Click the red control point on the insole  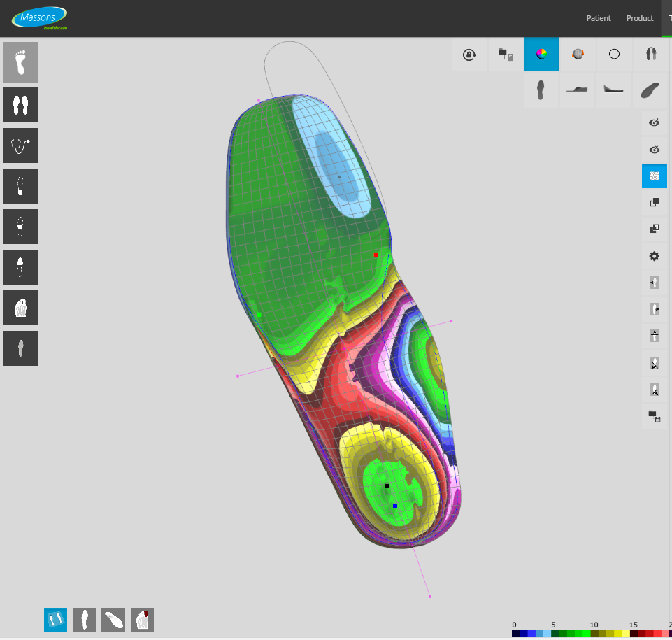[376, 255]
